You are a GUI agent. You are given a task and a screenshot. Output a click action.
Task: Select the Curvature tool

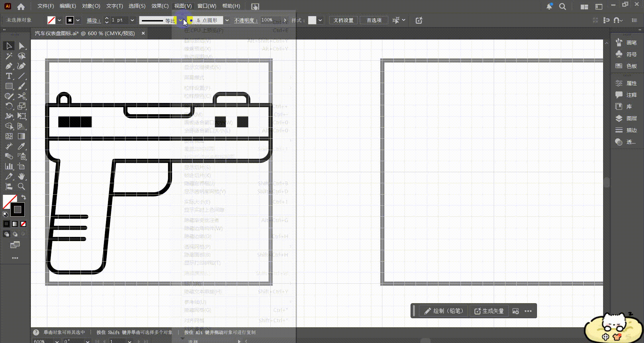click(21, 66)
